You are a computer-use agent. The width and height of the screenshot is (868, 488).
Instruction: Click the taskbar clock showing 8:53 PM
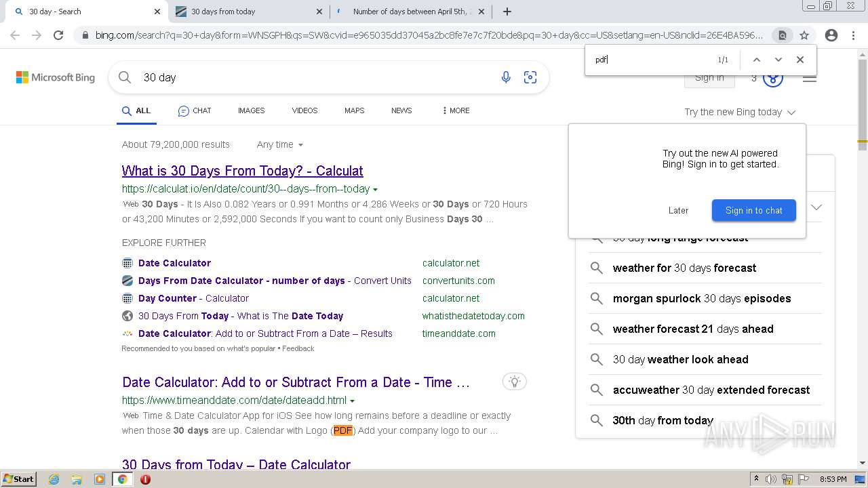(x=833, y=479)
